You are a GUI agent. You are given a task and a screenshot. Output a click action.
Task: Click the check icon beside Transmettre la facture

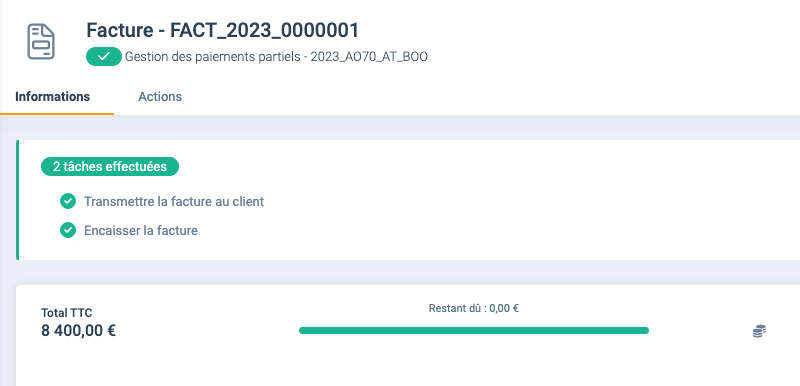click(x=68, y=201)
